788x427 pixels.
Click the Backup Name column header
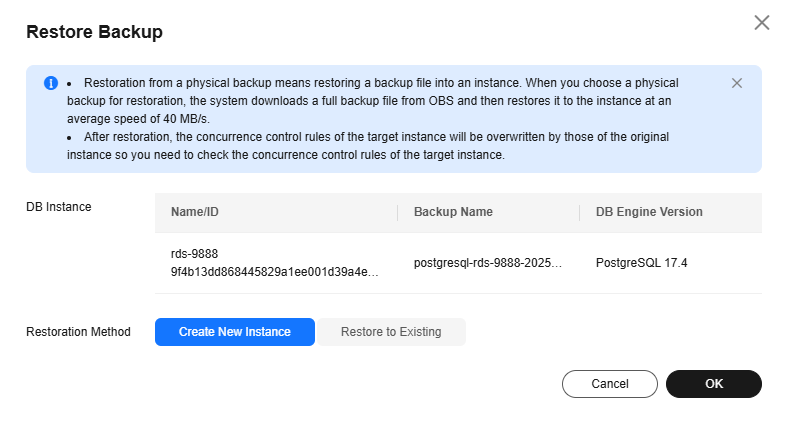coord(453,212)
